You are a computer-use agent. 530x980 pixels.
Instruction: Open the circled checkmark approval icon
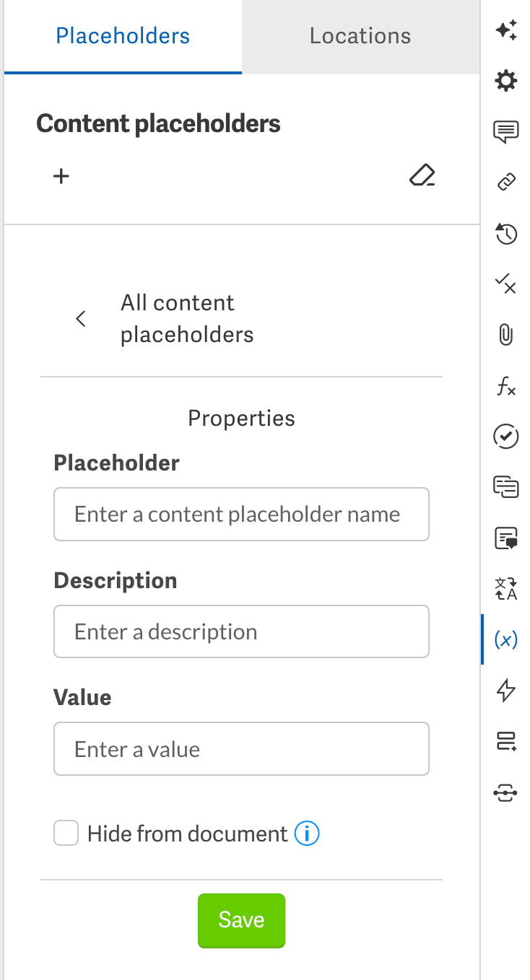tap(505, 437)
